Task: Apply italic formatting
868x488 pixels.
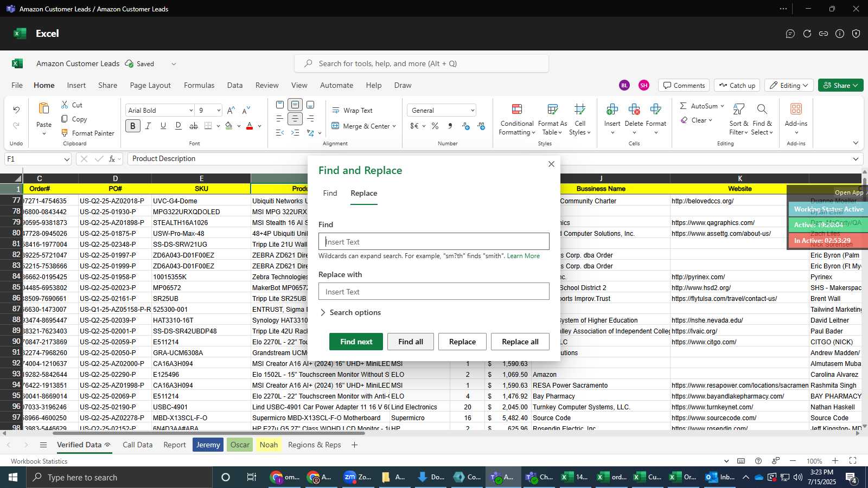Action: [148, 126]
